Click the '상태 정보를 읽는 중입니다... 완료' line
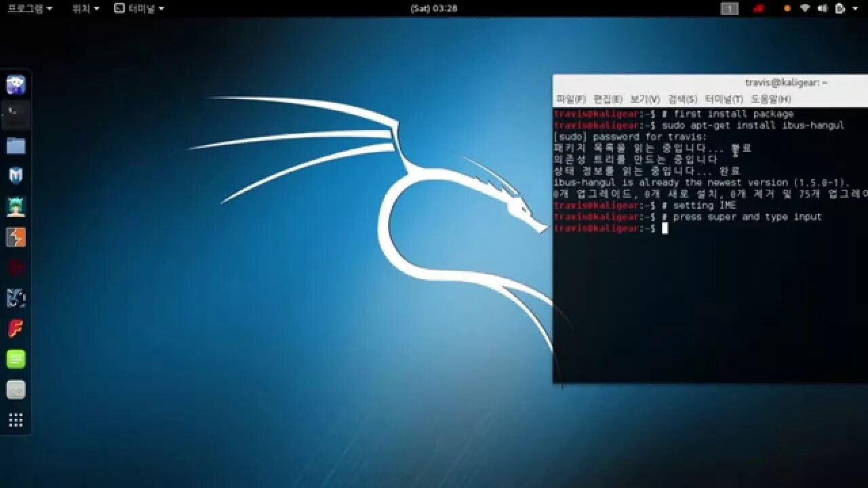Screen dimensions: 868x488 (647, 171)
